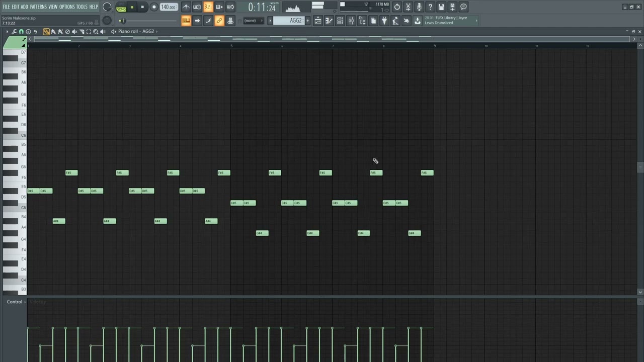Screen dimensions: 644x362
Task: Open the speech bubble project info icon
Action: pyautogui.click(x=463, y=7)
